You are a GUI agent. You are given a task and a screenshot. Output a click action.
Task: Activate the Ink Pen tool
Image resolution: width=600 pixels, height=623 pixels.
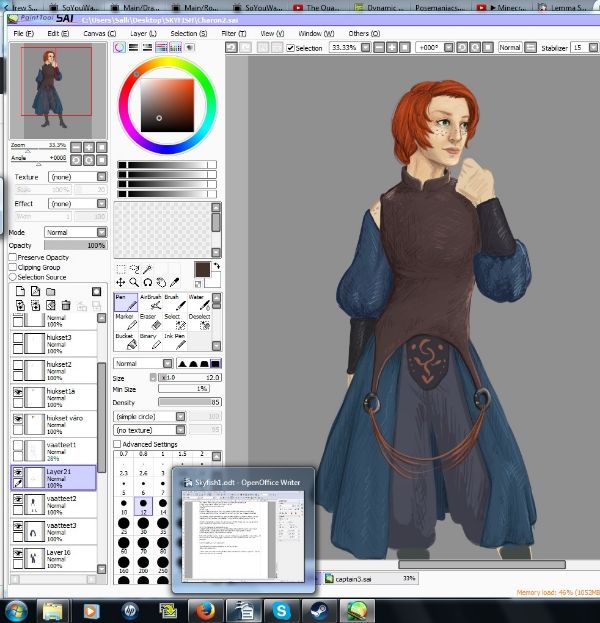(174, 344)
